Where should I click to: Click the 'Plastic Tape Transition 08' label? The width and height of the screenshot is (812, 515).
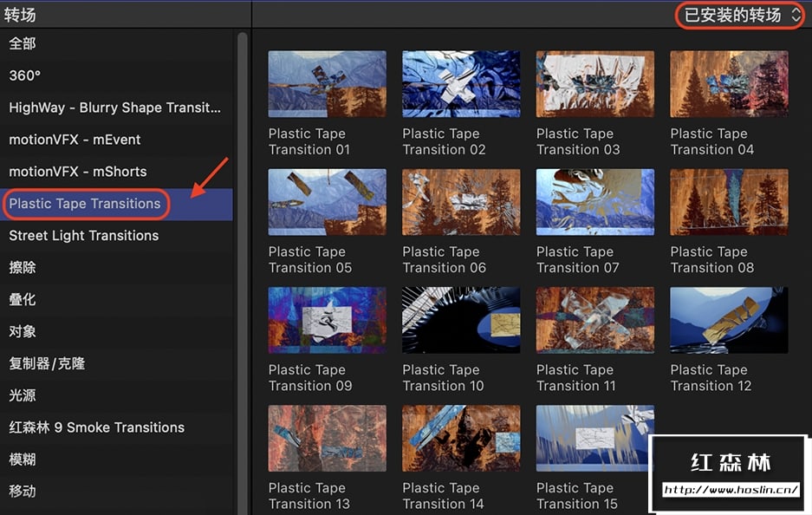(x=712, y=260)
